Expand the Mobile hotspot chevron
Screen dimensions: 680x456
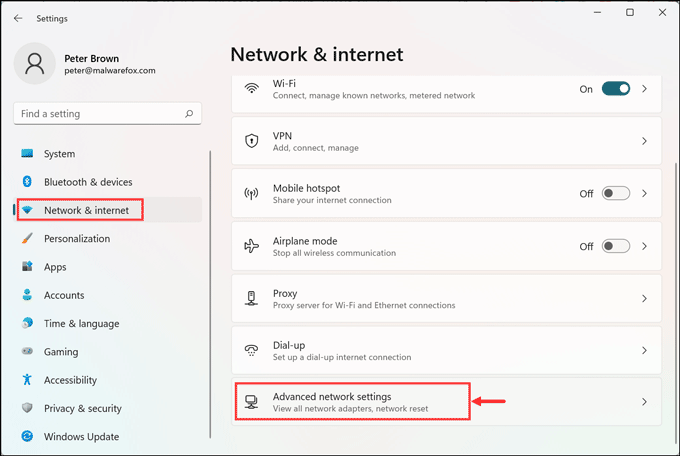click(645, 193)
